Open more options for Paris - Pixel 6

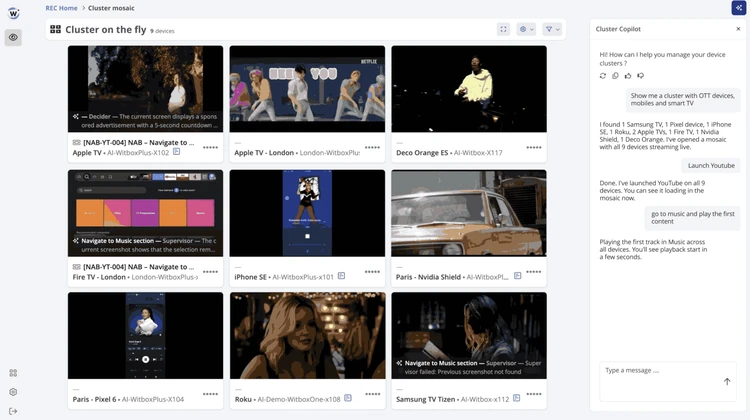[210, 394]
